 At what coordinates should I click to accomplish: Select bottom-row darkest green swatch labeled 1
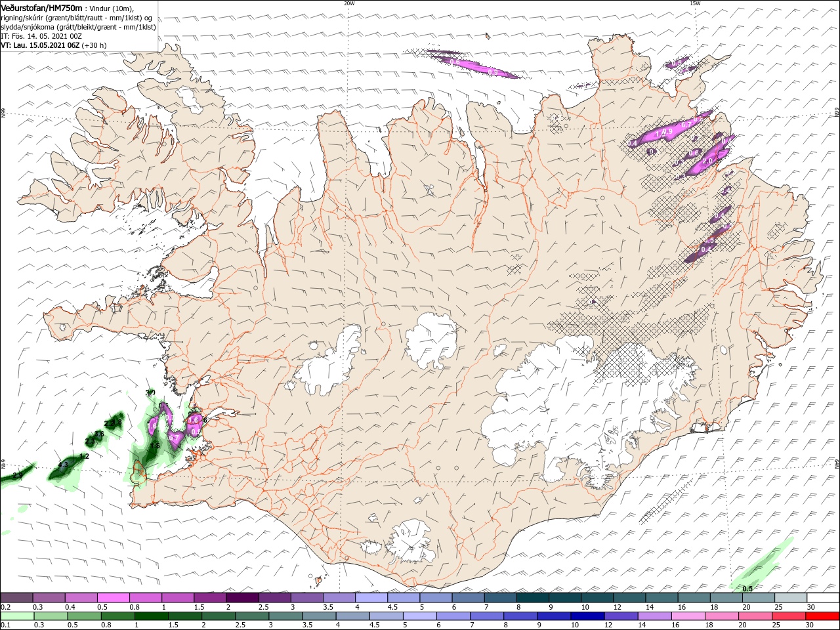pyautogui.click(x=151, y=616)
